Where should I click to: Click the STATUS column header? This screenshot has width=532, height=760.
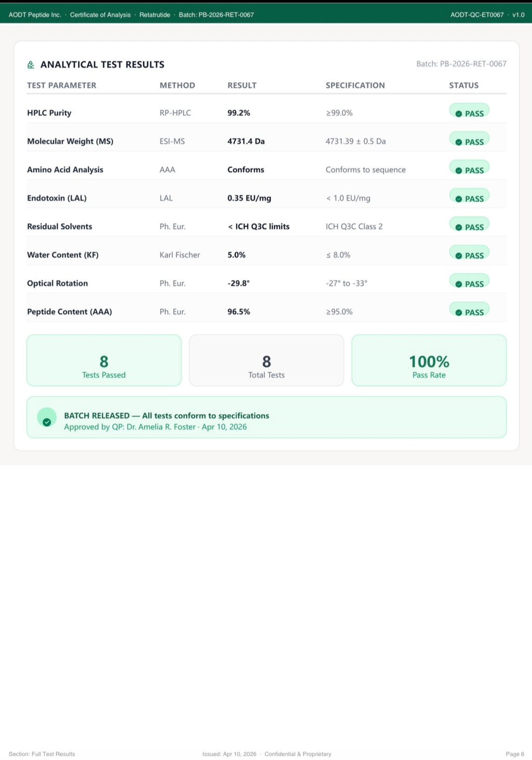464,85
